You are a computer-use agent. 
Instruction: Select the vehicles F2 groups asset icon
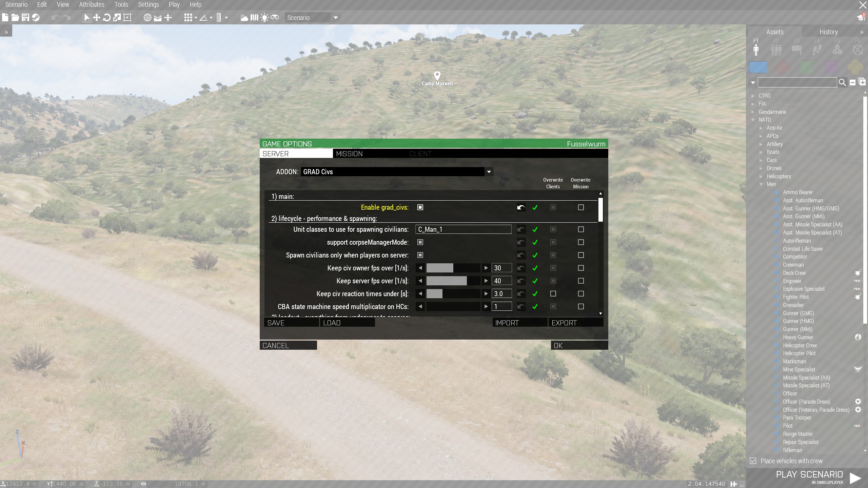tap(776, 49)
